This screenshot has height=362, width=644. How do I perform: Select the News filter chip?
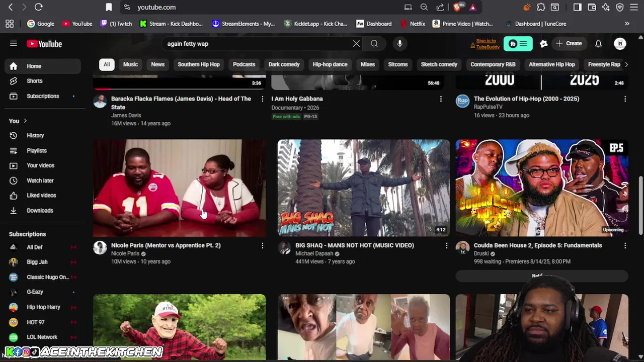[x=157, y=64]
